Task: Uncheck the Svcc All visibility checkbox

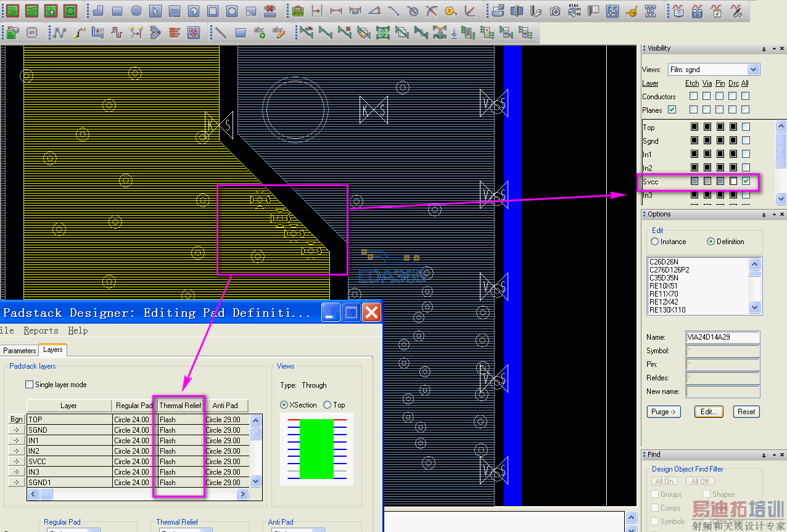Action: 746,181
